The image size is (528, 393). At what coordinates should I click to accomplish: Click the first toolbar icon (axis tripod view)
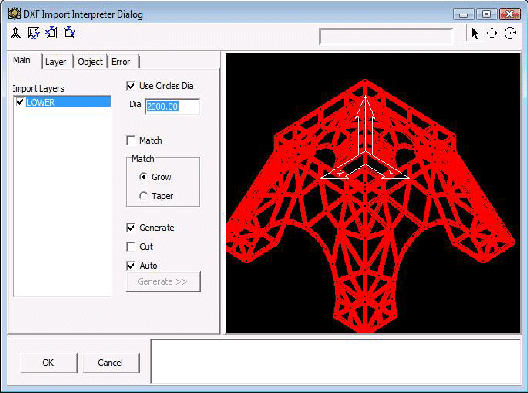(15, 33)
